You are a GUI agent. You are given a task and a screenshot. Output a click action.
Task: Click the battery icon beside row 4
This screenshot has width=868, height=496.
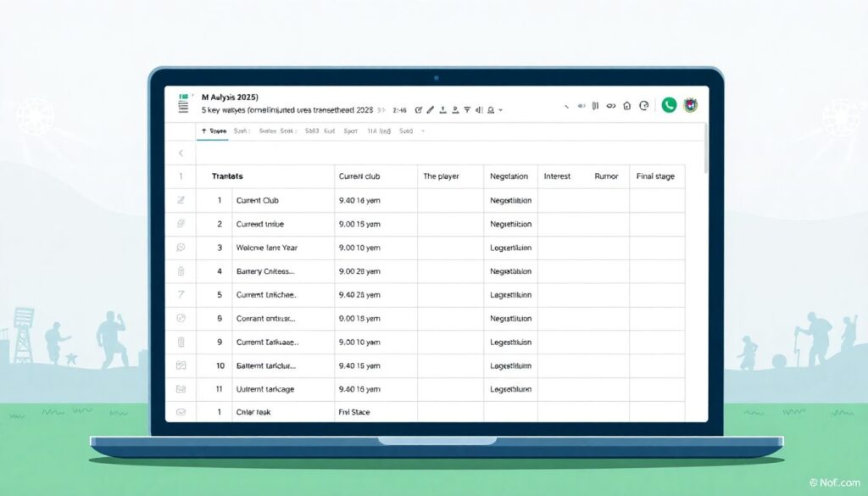coord(180,272)
